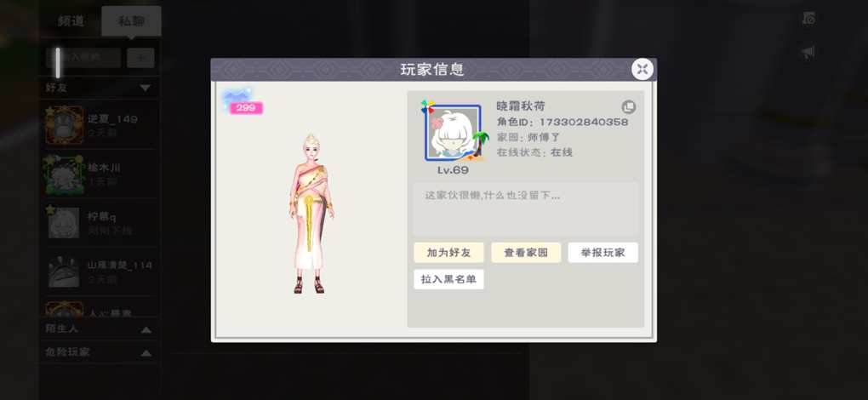Viewport: 868px width, 400px height.
Task: Open 晓霜秋荷's avatar portrait
Action: click(x=453, y=133)
